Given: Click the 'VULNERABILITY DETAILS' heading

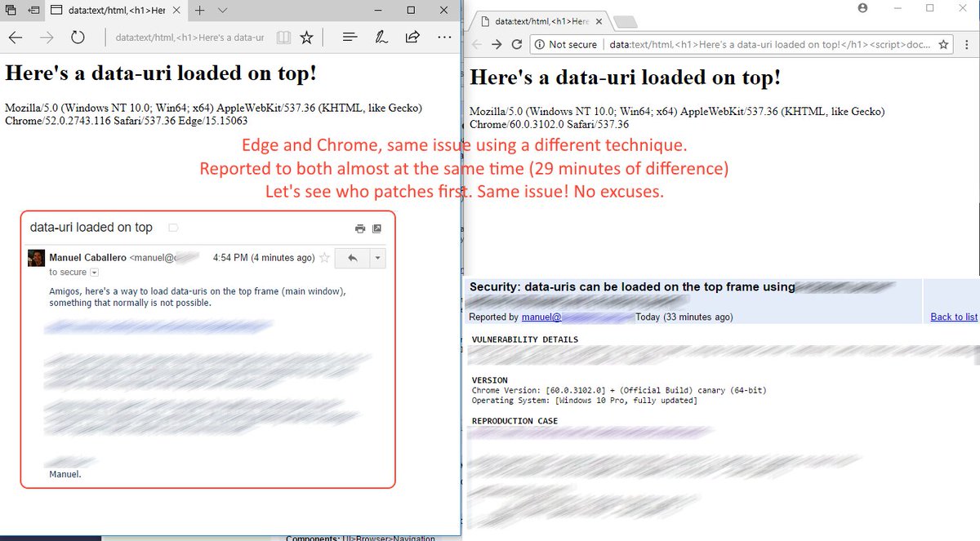Looking at the screenshot, I should (x=525, y=339).
